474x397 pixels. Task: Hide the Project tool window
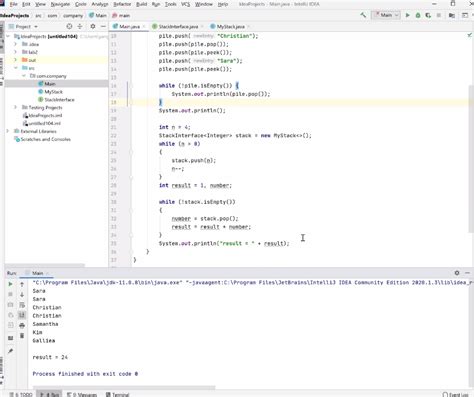pyautogui.click(x=103, y=26)
